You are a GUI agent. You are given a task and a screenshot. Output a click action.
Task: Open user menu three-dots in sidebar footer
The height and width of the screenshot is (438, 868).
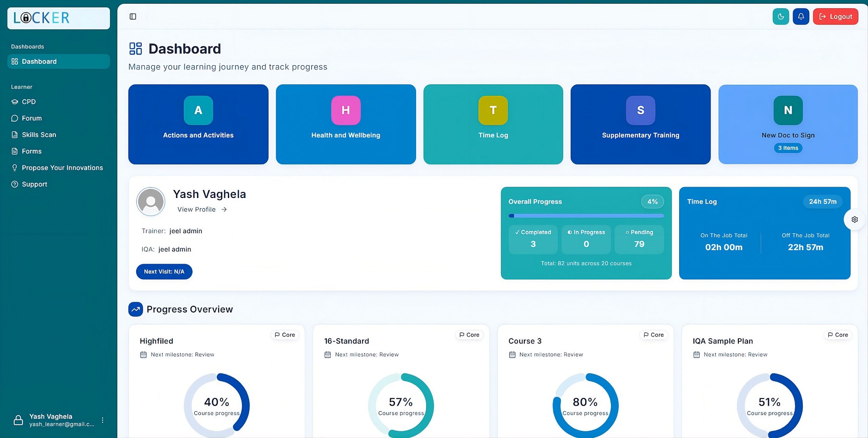click(102, 420)
